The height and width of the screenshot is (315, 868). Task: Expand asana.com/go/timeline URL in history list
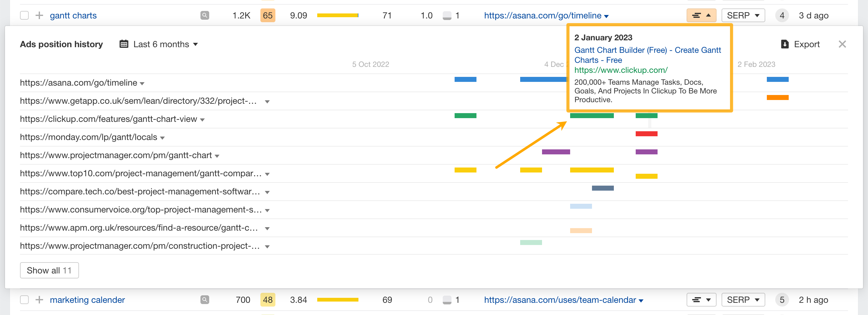(x=142, y=84)
